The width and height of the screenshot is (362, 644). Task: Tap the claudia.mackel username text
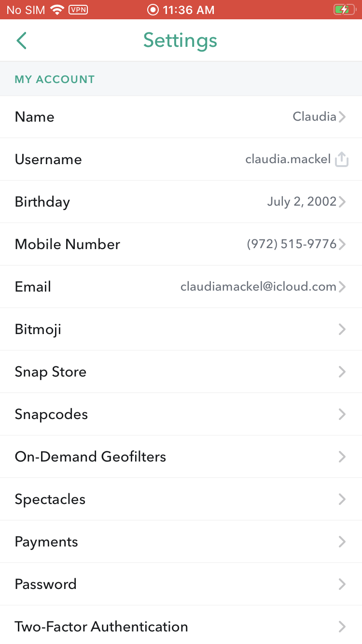(288, 159)
